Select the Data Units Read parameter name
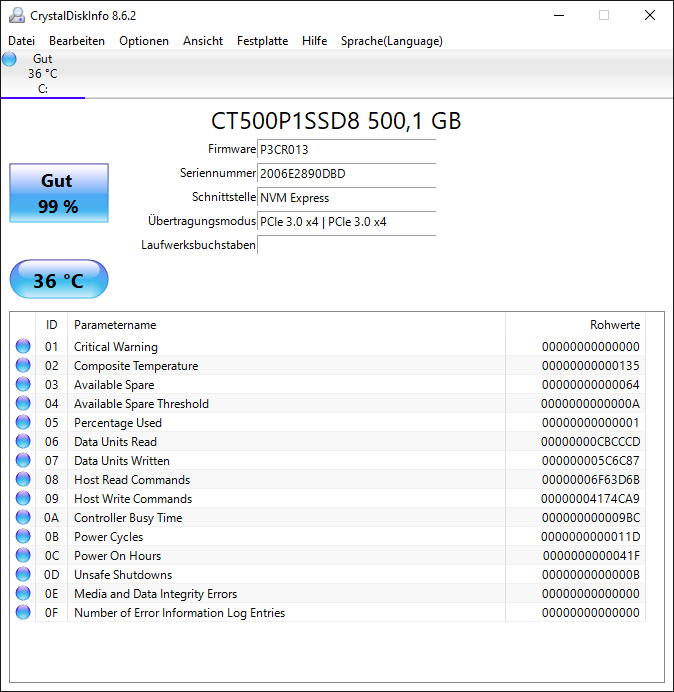 click(x=115, y=442)
